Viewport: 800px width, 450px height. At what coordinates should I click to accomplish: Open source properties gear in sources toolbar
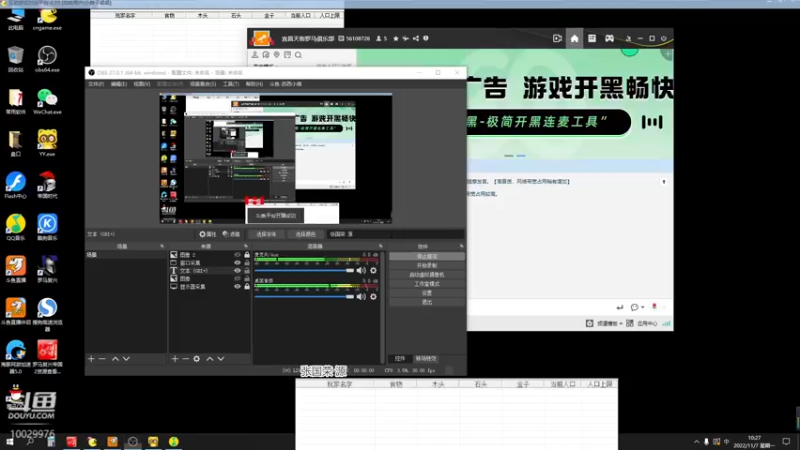coord(196,359)
